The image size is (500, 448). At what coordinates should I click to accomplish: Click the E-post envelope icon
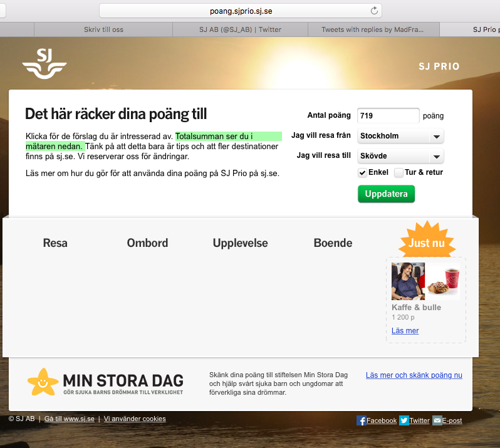tap(437, 420)
